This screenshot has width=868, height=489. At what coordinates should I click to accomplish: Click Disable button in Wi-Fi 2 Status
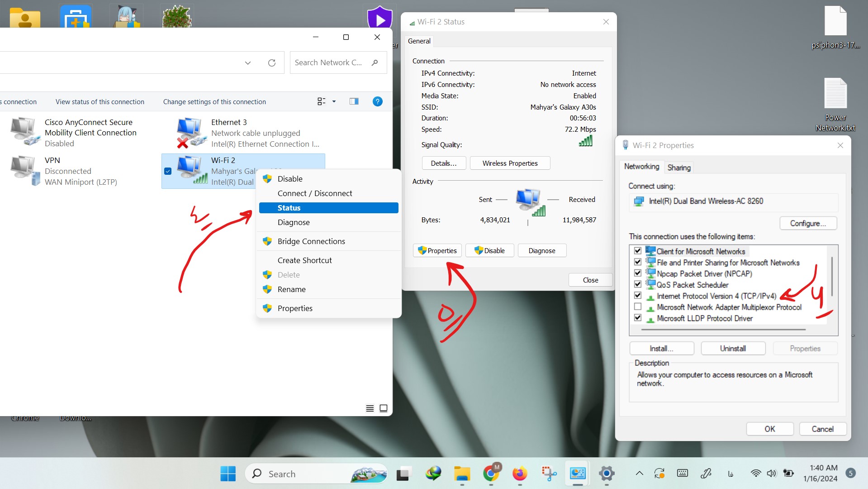click(x=489, y=251)
